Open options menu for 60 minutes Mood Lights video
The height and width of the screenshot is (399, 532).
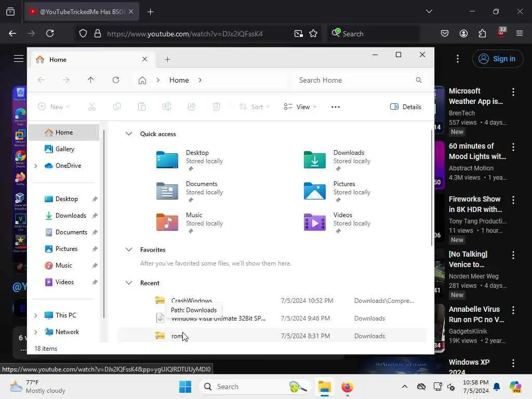pyautogui.click(x=513, y=147)
